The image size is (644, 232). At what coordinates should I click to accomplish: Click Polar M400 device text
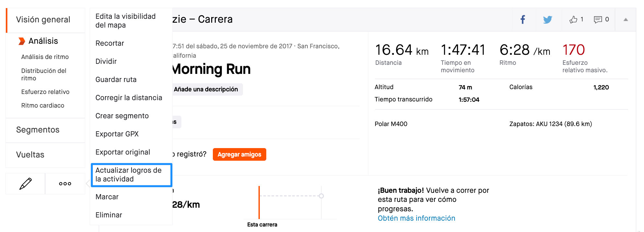(x=391, y=124)
